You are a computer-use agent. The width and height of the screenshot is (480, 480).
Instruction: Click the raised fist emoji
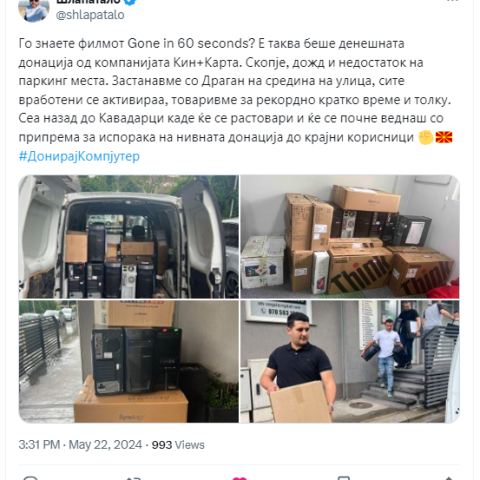[x=426, y=137]
